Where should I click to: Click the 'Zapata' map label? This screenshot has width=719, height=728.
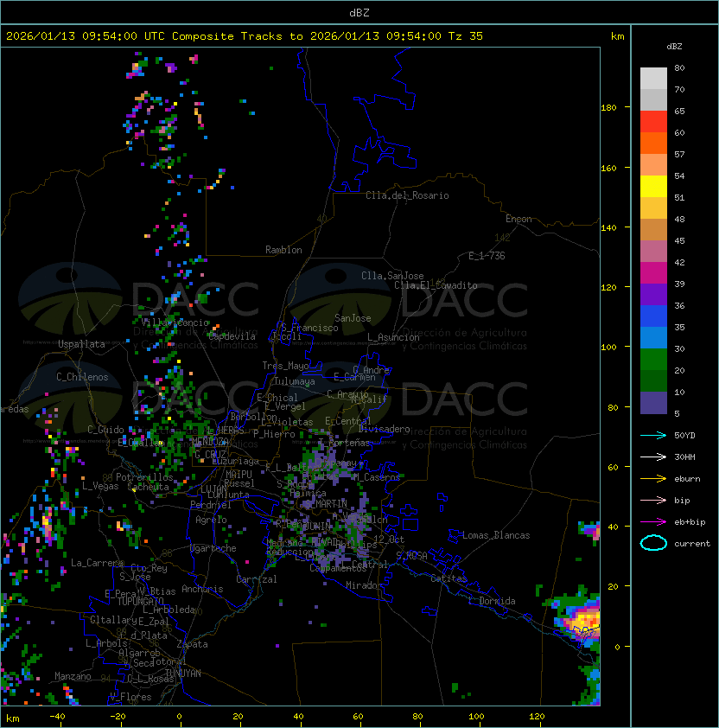(x=192, y=644)
